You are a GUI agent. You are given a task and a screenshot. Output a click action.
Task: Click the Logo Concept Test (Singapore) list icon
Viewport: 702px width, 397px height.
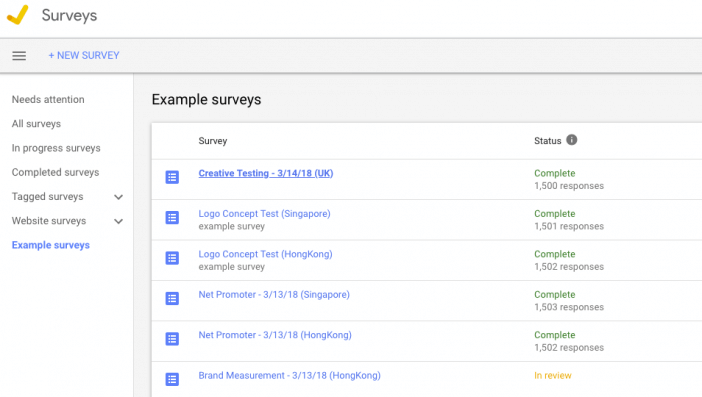(x=172, y=218)
